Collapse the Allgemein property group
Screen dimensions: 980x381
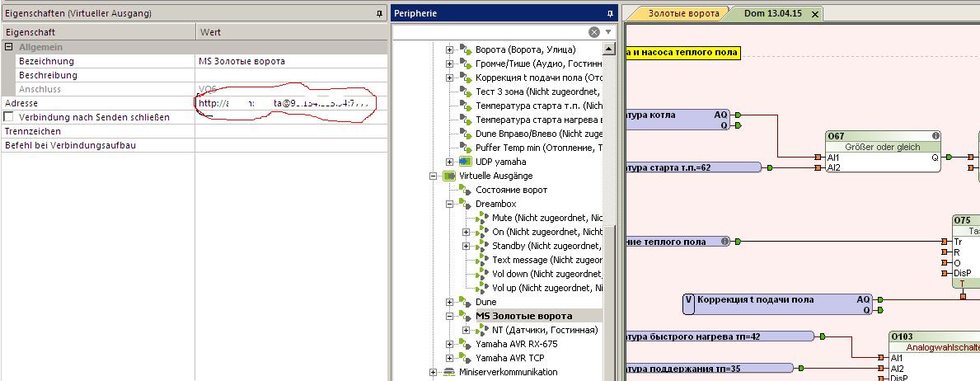(8, 47)
